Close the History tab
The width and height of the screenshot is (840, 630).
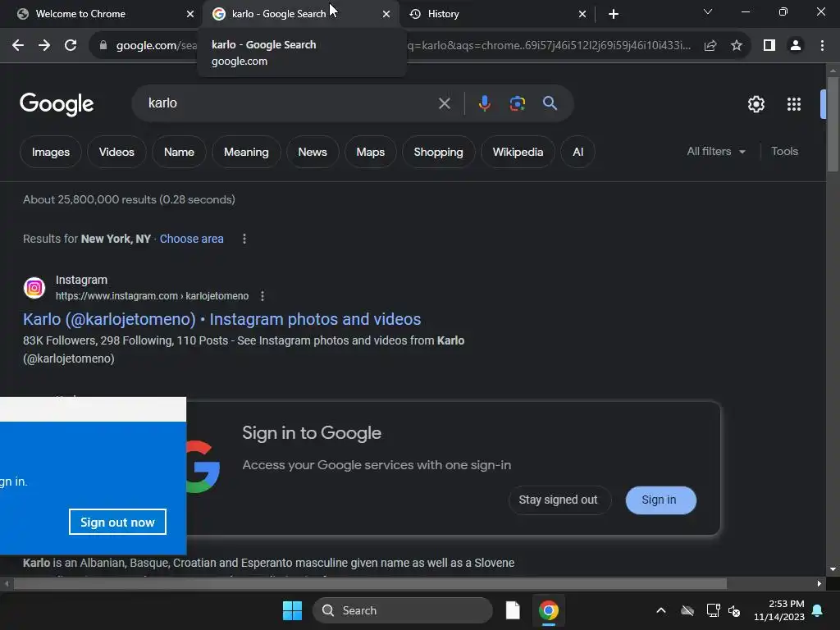(582, 14)
